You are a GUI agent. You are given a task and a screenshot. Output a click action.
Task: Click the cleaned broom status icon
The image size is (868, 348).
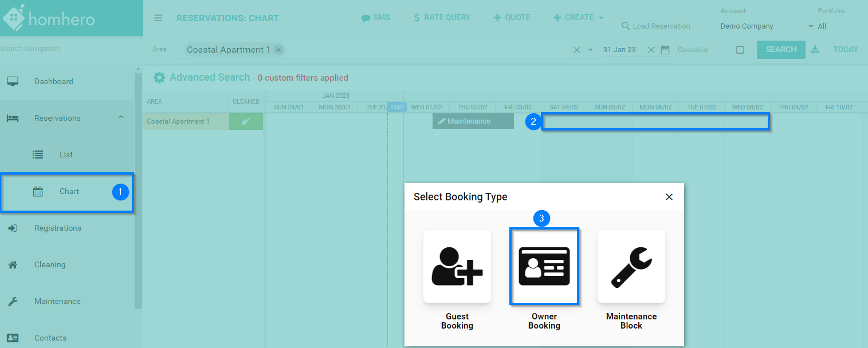pos(246,121)
